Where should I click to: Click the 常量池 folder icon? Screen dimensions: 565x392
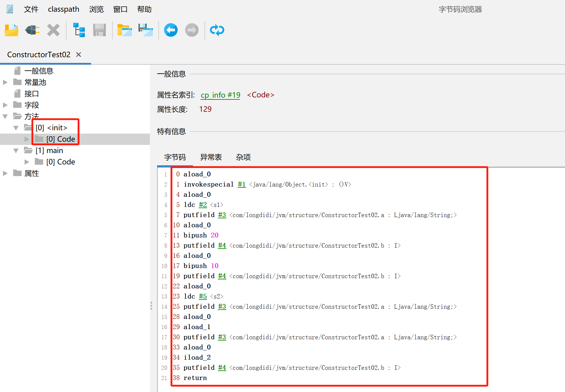[17, 82]
